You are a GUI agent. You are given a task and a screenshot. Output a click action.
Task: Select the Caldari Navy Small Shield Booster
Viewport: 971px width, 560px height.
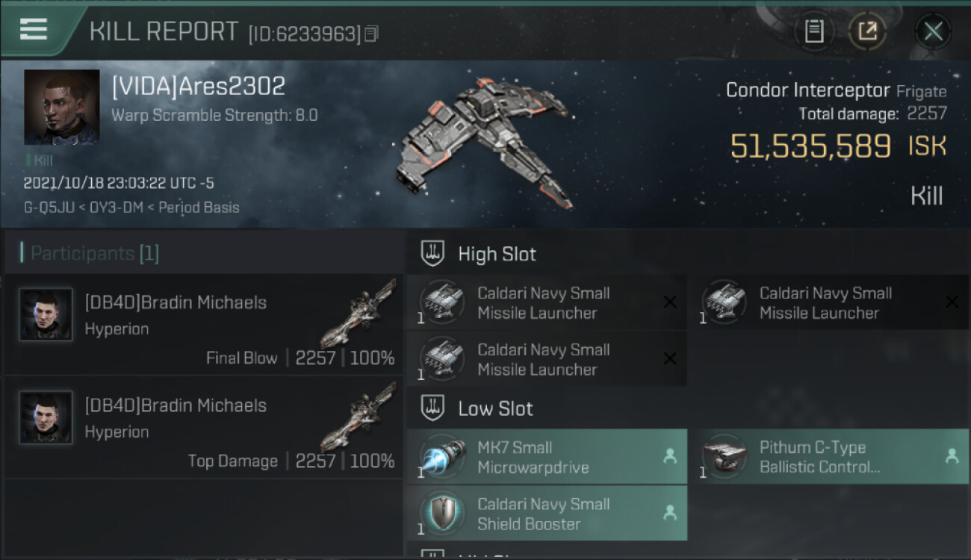pyautogui.click(x=547, y=514)
